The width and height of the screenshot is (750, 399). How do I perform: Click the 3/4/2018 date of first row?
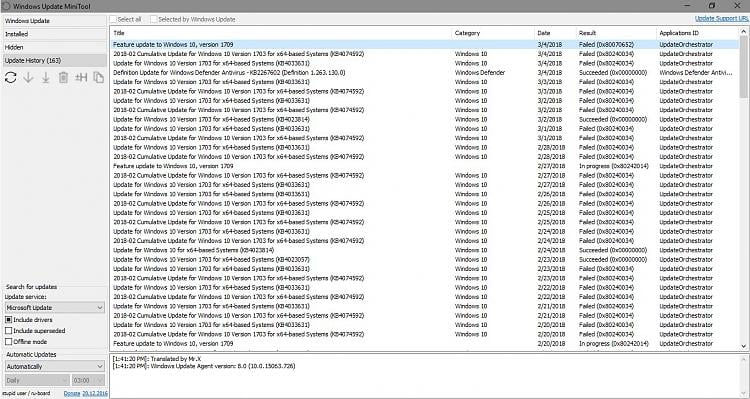coord(550,44)
